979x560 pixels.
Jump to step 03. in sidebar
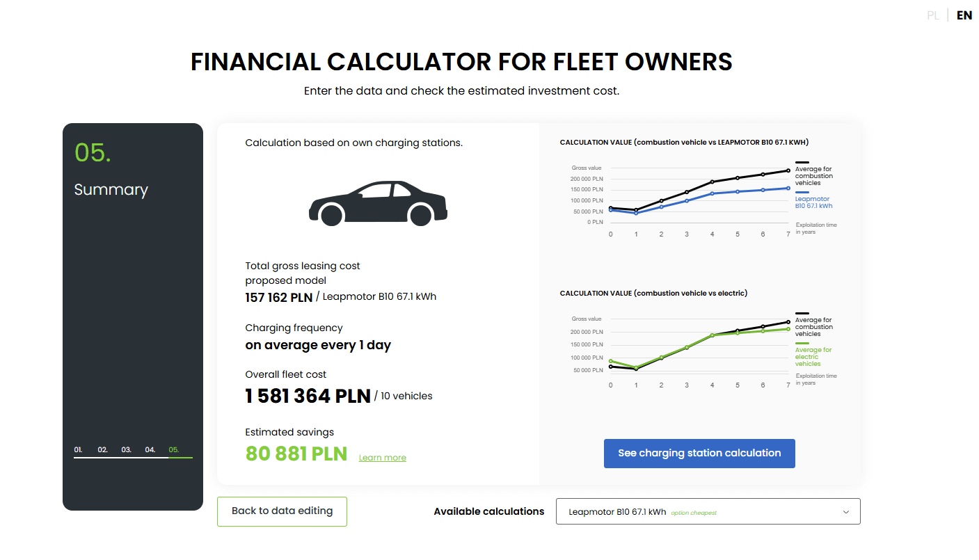point(126,450)
